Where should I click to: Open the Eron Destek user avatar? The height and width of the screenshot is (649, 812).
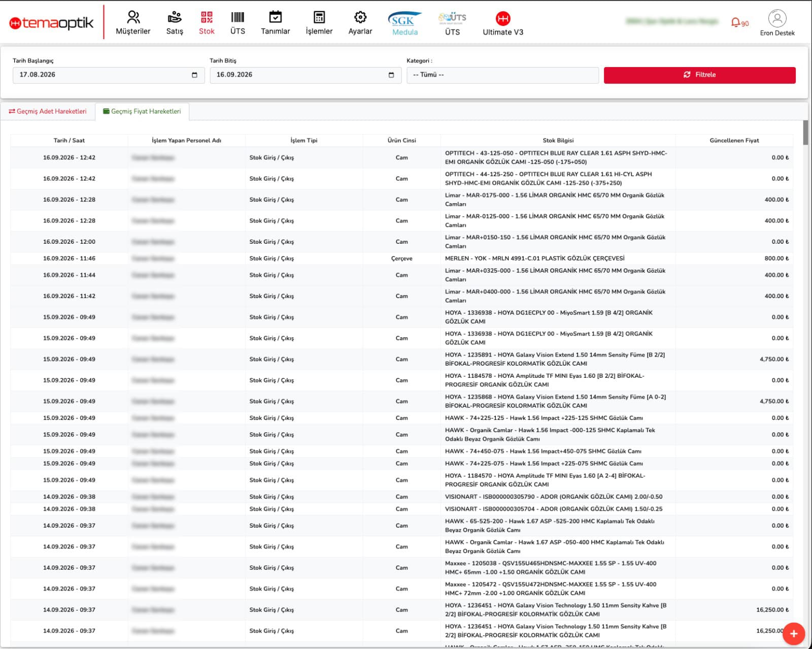pyautogui.click(x=777, y=18)
